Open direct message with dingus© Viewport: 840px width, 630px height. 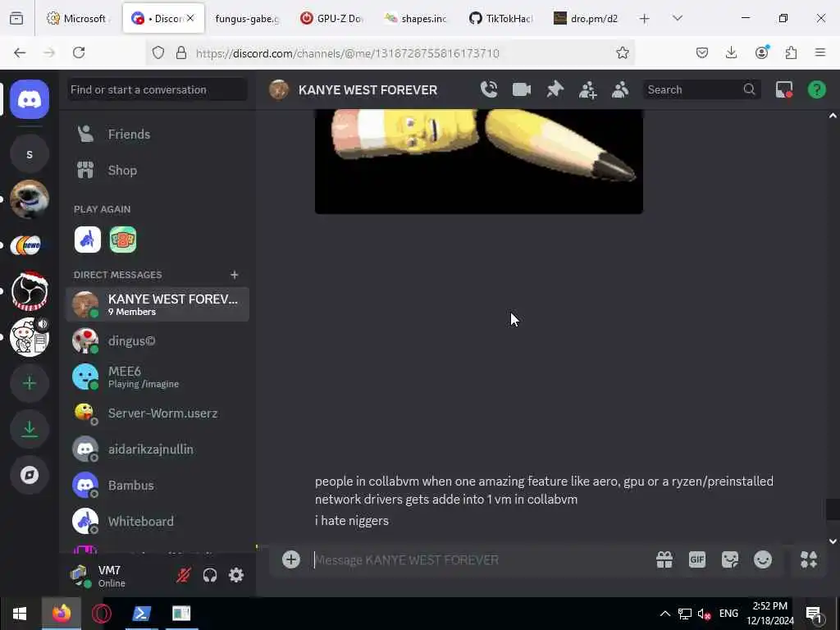[x=157, y=341]
